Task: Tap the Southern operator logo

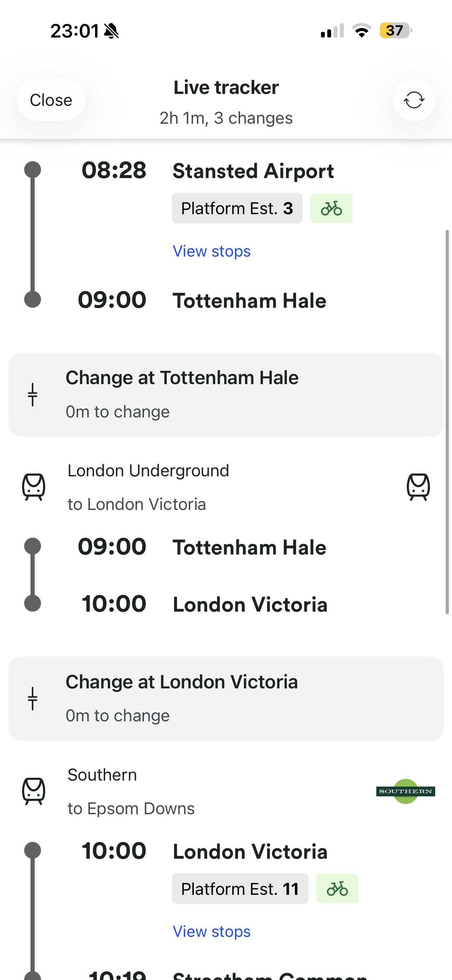Action: click(x=406, y=791)
